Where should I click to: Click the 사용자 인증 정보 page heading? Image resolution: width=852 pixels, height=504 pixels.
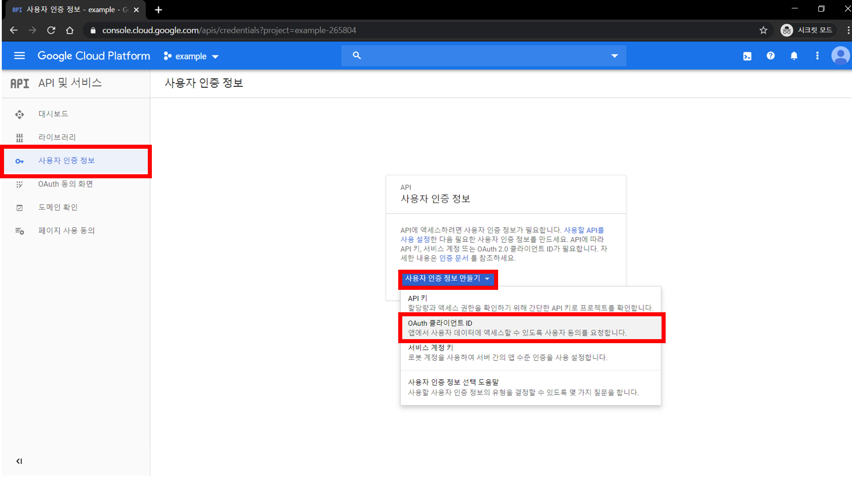point(203,83)
